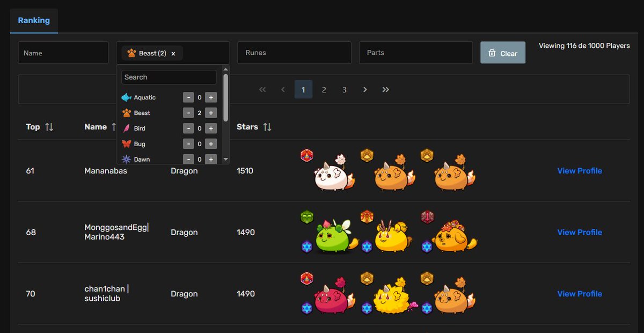Viewport: 644px width, 333px height.
Task: View Profile of chan1chan sushiclub
Action: (580, 294)
